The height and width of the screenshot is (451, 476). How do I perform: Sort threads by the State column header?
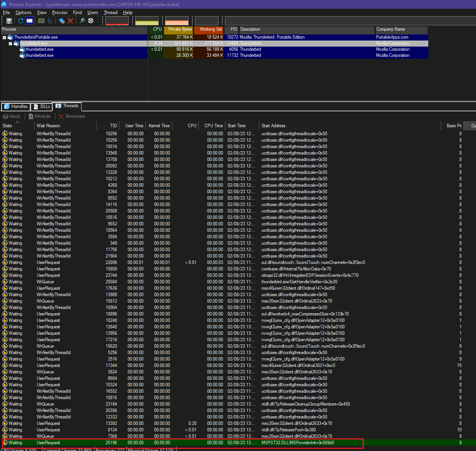[17, 126]
